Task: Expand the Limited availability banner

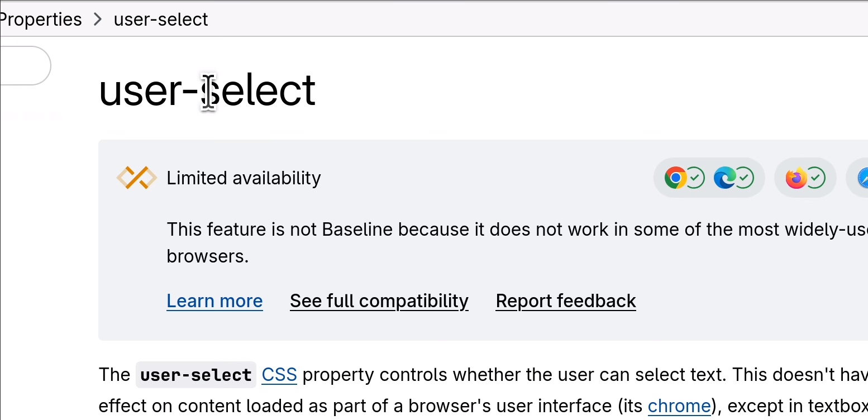Action: [244, 178]
